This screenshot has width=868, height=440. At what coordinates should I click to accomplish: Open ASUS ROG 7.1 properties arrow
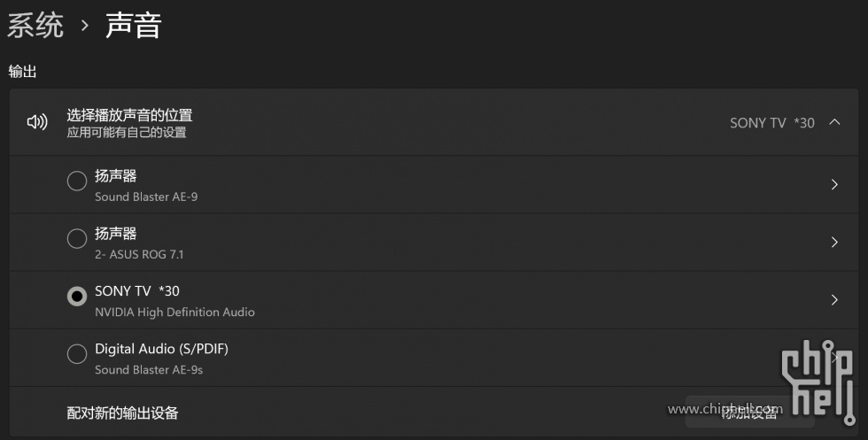tap(834, 242)
